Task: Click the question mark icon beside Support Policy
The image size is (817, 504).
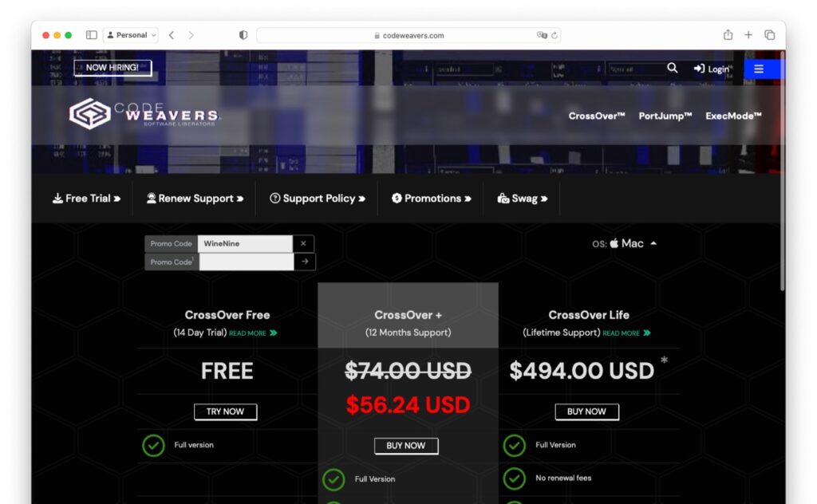Action: point(275,198)
